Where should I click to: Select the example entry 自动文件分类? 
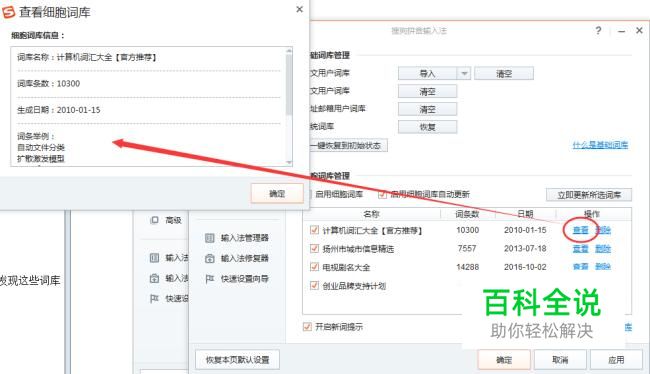(x=41, y=147)
